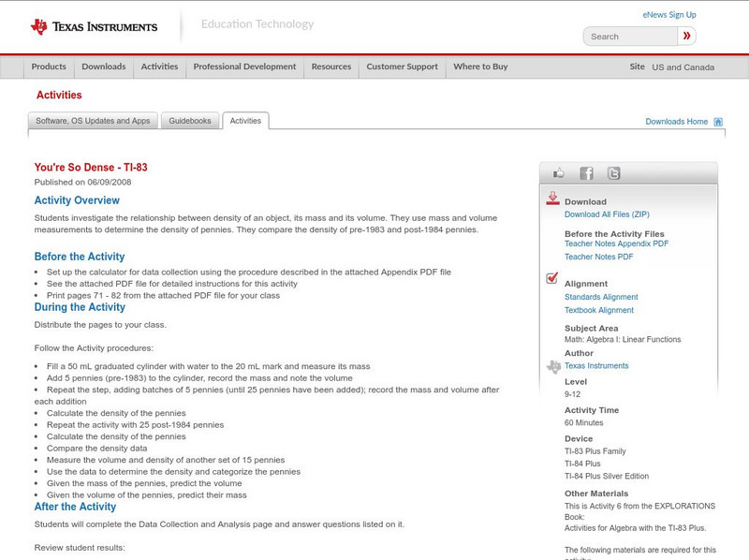
Task: Click the Texas Instruments author icon
Action: click(x=553, y=366)
